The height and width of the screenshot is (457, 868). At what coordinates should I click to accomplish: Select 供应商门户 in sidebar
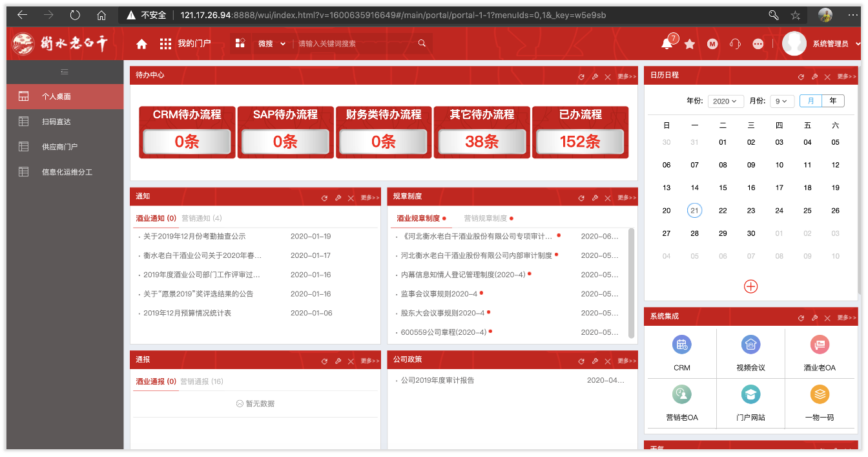[x=65, y=147]
